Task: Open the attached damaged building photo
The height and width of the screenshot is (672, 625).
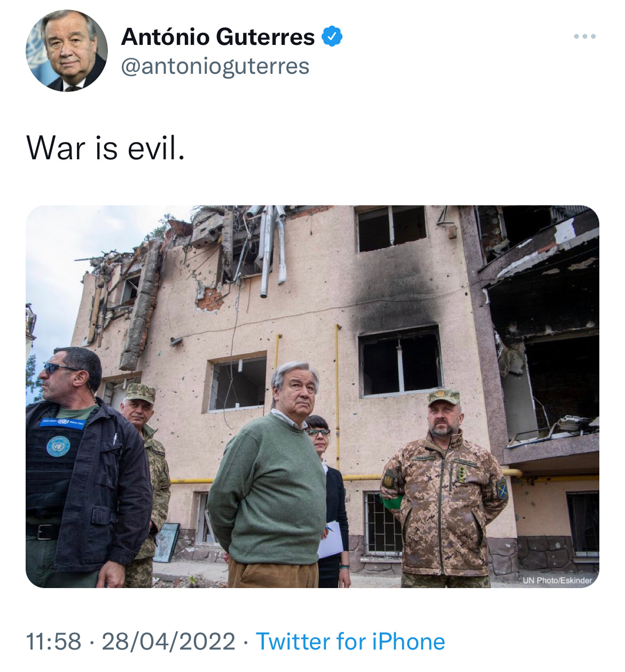Action: click(312, 397)
